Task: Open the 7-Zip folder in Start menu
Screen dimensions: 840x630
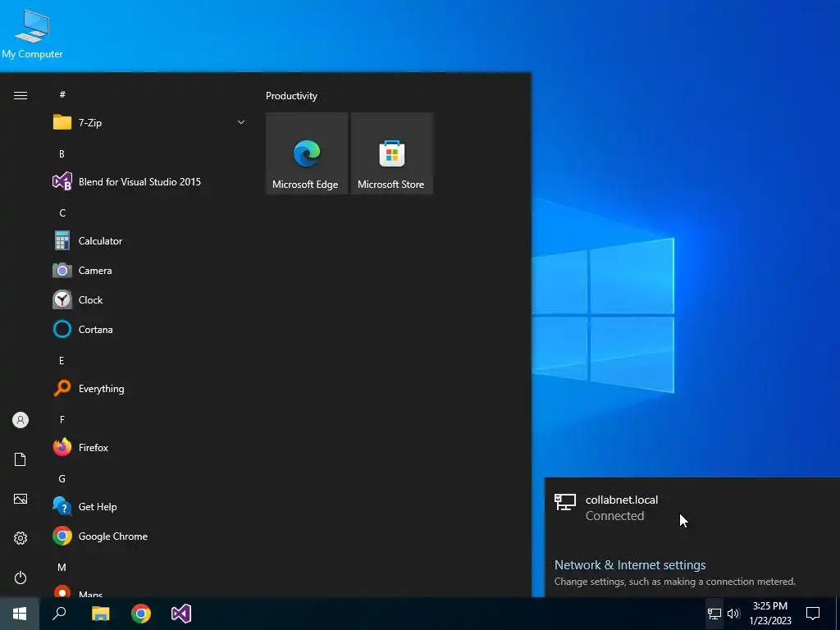Action: coord(150,123)
